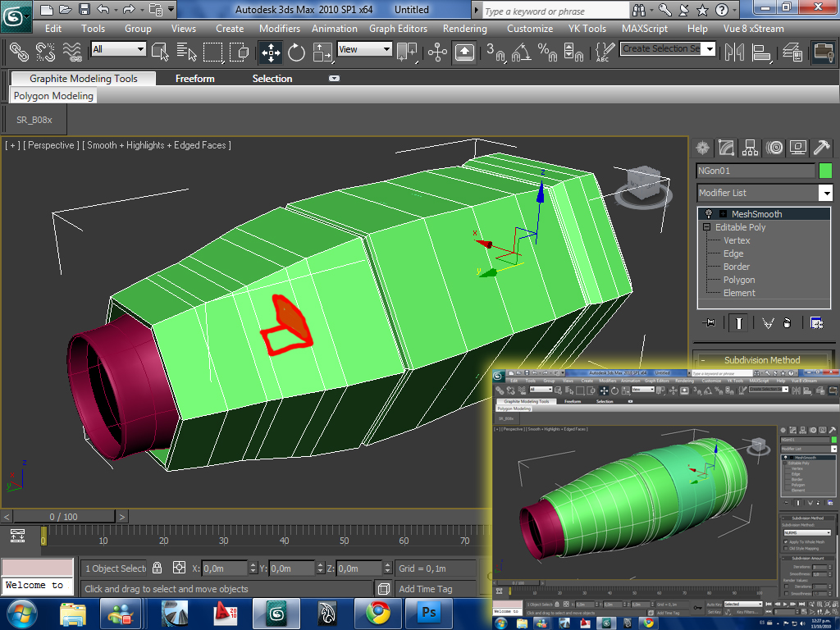Toggle Window/Crossing selection mode
This screenshot has width=840, height=630.
coord(239,52)
